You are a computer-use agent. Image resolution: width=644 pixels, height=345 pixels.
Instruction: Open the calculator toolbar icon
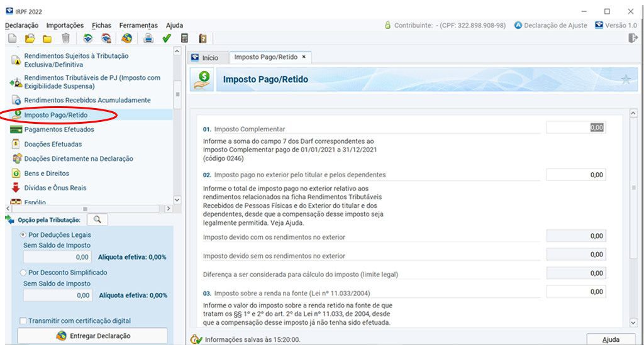click(185, 38)
